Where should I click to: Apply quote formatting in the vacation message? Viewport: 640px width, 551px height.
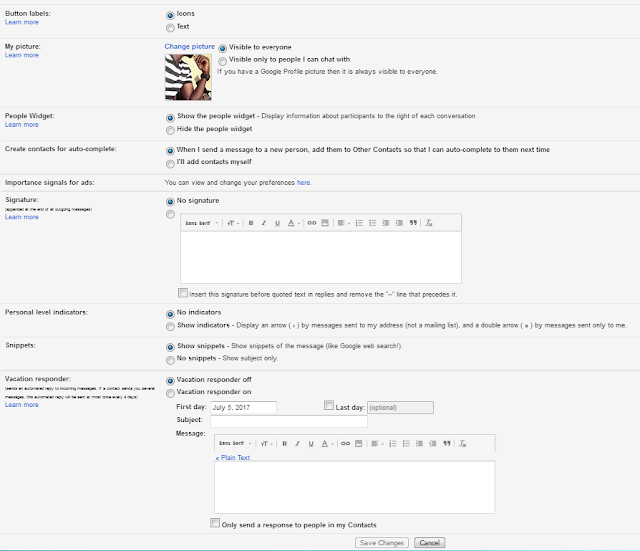tap(447, 444)
